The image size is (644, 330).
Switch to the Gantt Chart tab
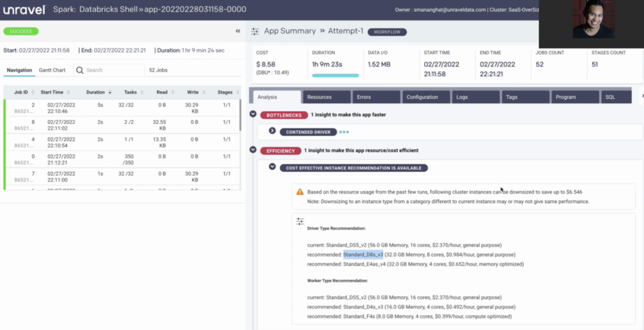[52, 70]
